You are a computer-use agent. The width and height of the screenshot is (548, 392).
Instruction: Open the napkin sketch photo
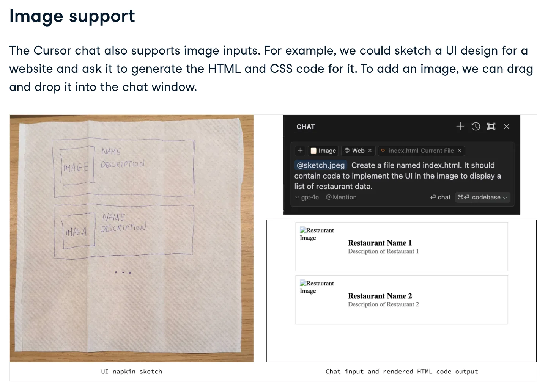pos(132,238)
